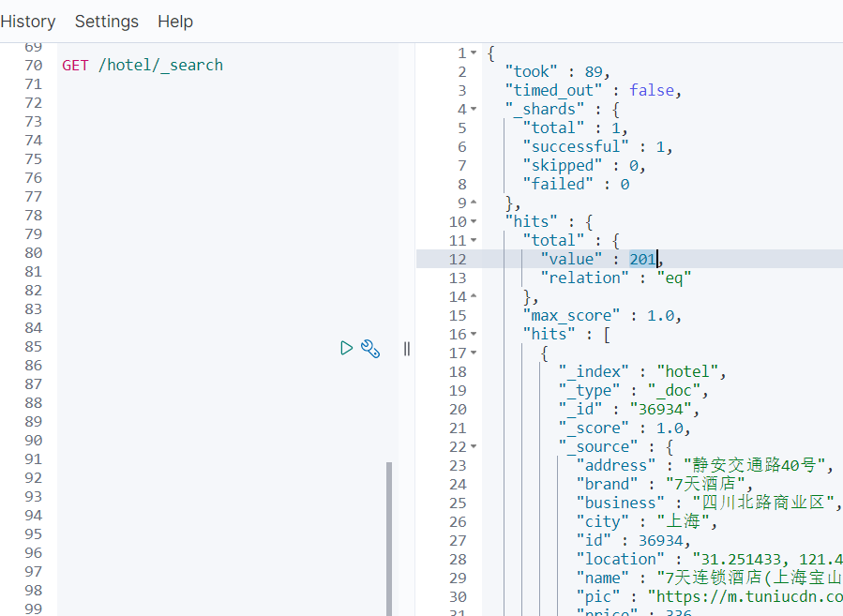Click the "business" 四川北路商业区 line
This screenshot has width=843, height=616.
click(x=709, y=503)
